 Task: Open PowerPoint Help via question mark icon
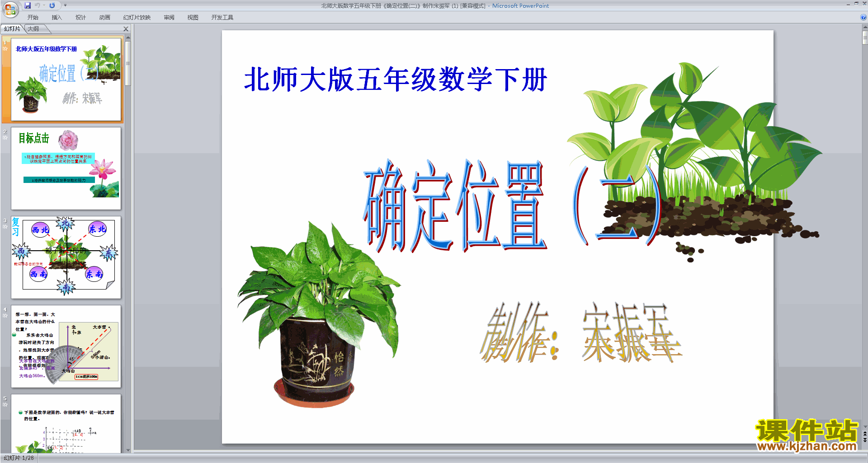(863, 17)
